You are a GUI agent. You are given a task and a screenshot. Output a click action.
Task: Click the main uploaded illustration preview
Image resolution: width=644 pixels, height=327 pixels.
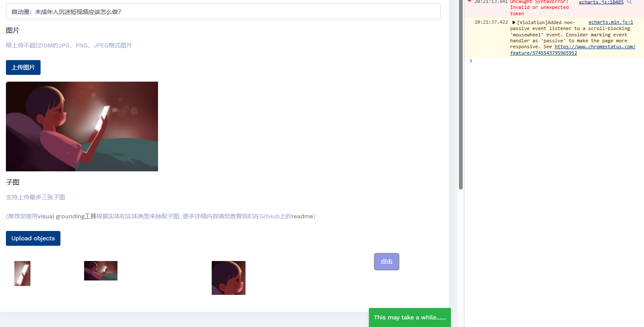click(x=82, y=126)
